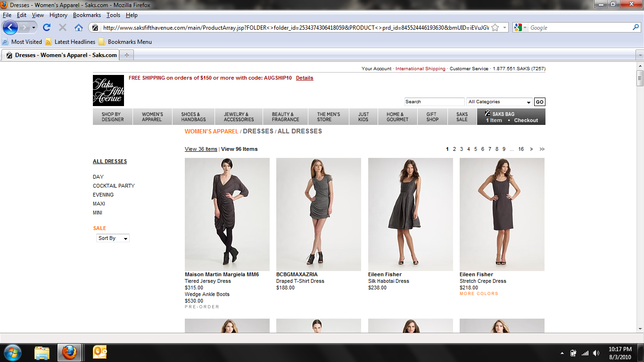Click the site Search input field

434,102
